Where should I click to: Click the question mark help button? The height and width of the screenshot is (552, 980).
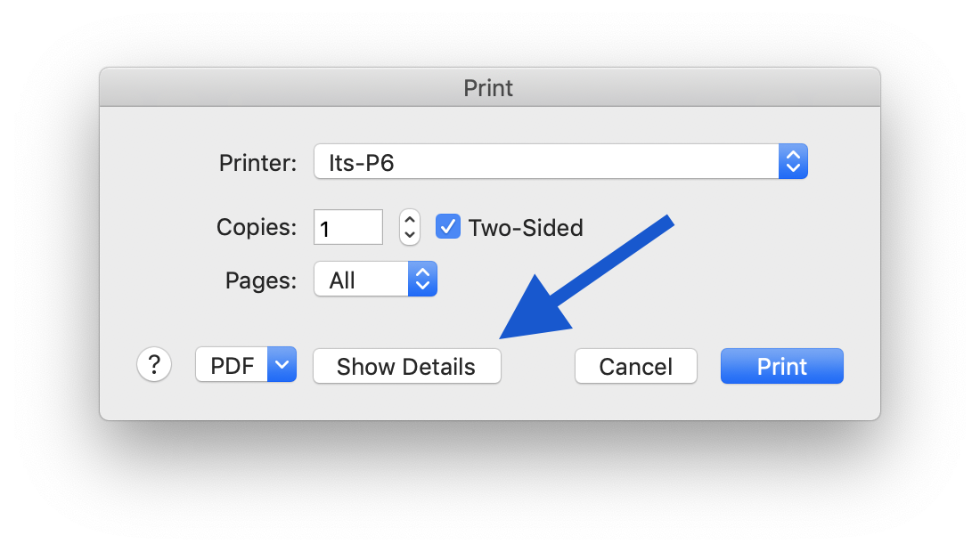tap(154, 365)
